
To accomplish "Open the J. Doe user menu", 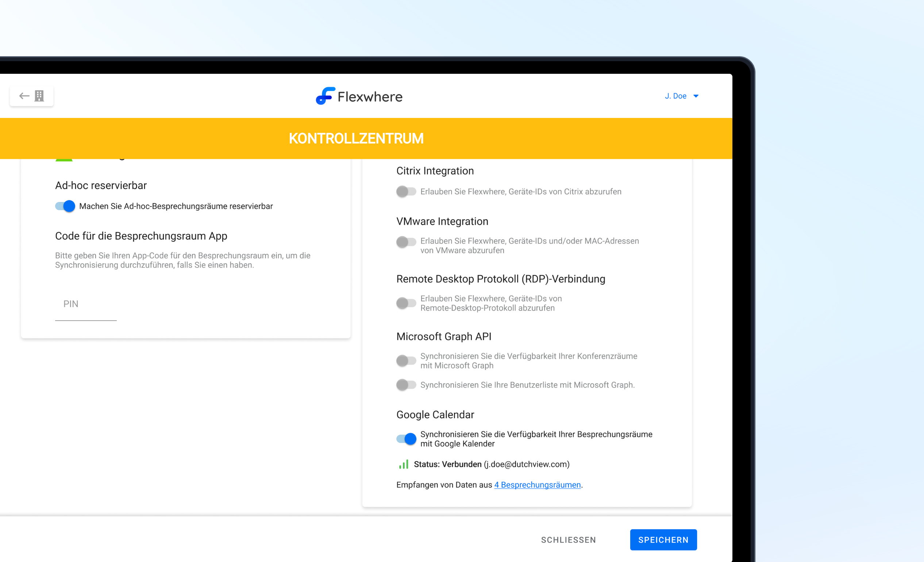I will [675, 96].
